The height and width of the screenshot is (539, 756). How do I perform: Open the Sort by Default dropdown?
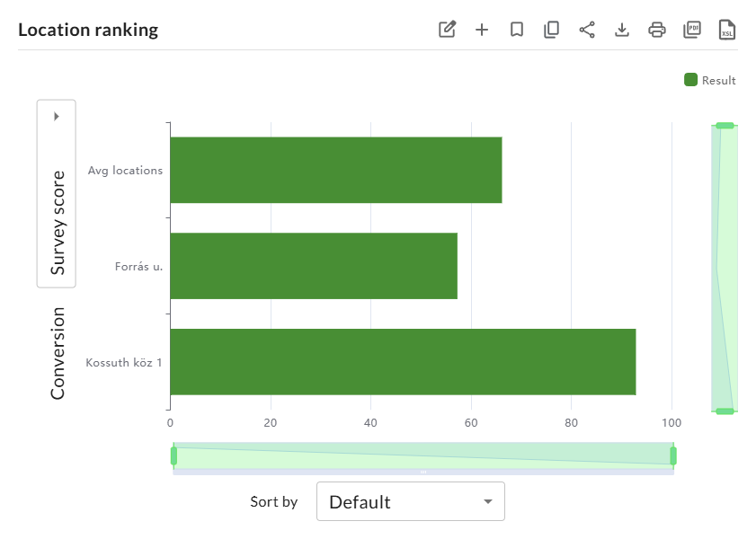[410, 501]
